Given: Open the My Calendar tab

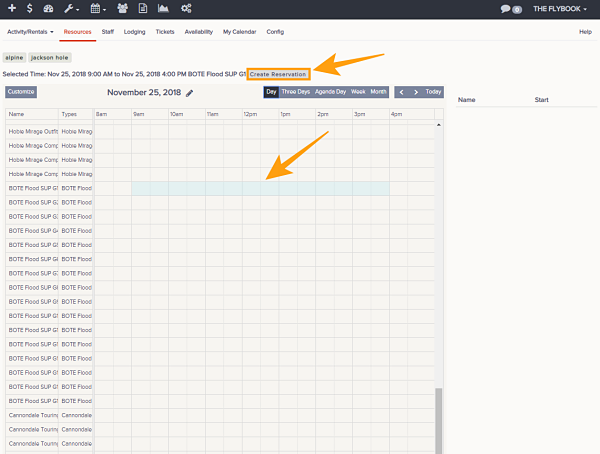Looking at the screenshot, I should pyautogui.click(x=240, y=32).
